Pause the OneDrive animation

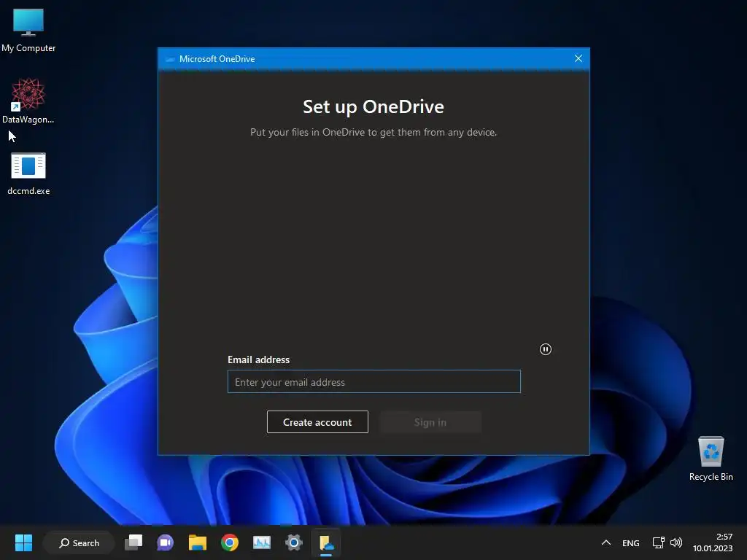pos(546,349)
